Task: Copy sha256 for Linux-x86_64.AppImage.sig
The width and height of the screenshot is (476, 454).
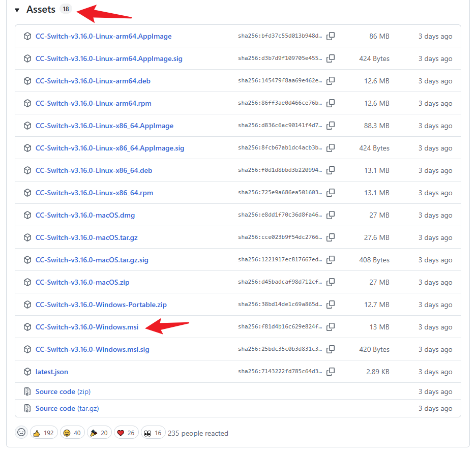Action: click(331, 148)
